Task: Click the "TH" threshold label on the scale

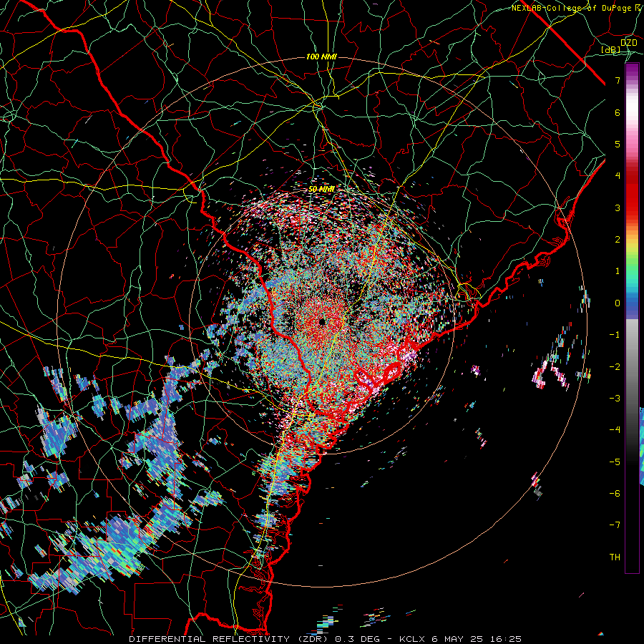Action: click(615, 557)
